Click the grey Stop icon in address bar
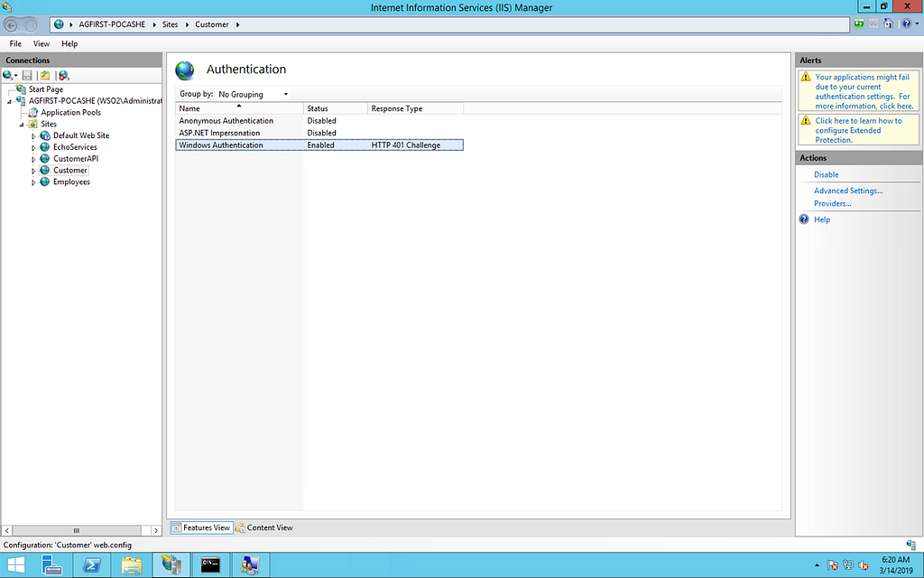Image resolution: width=924 pixels, height=578 pixels. click(x=873, y=24)
